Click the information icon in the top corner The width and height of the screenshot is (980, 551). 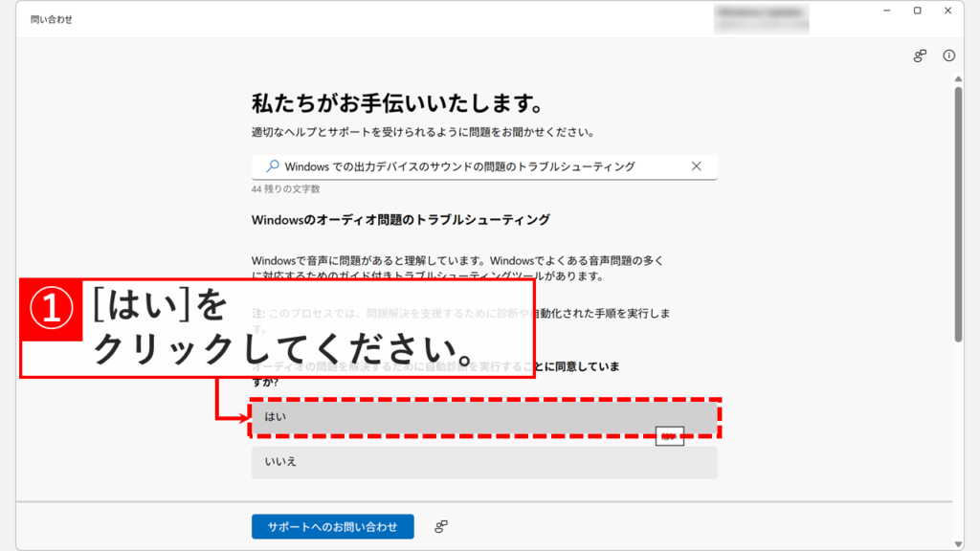coord(948,56)
